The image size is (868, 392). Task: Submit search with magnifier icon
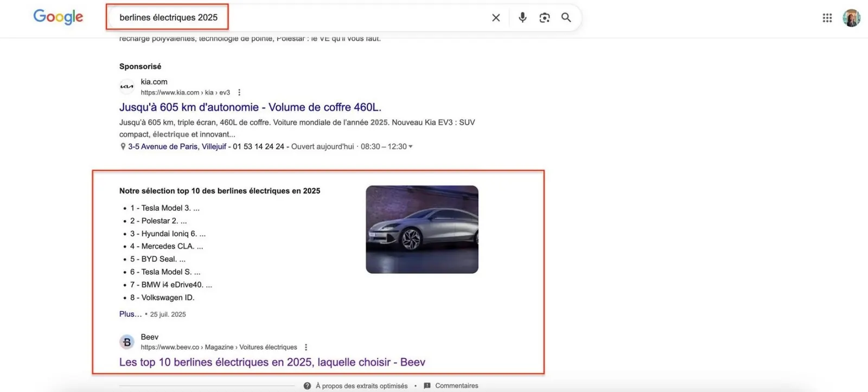click(x=566, y=17)
